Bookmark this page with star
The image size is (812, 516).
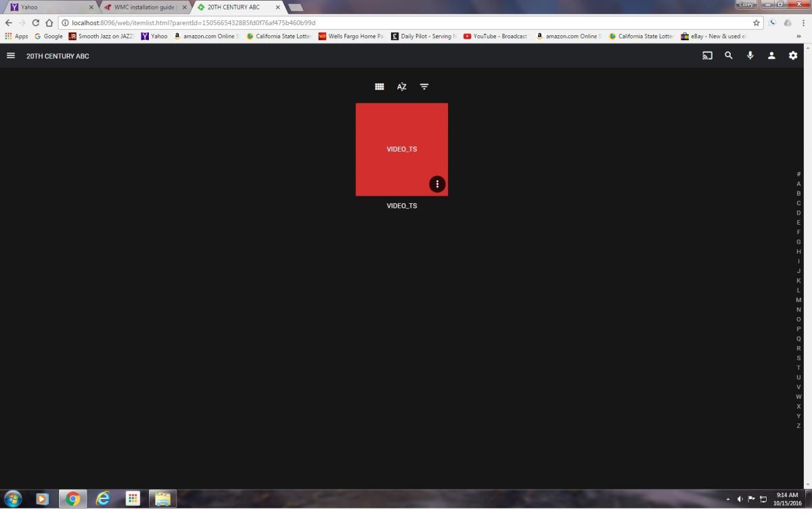tap(757, 22)
